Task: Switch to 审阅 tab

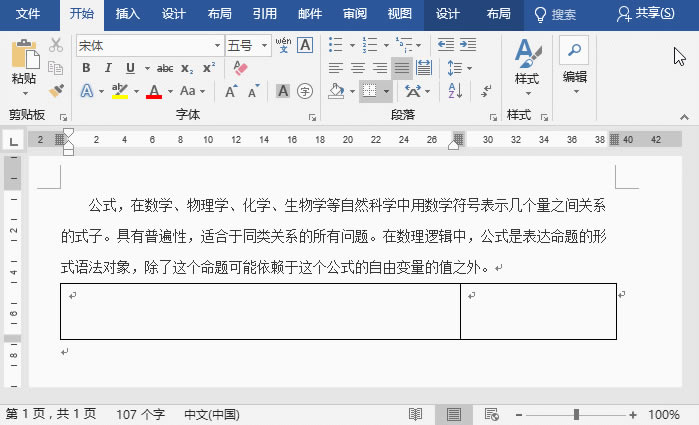Action: point(355,14)
